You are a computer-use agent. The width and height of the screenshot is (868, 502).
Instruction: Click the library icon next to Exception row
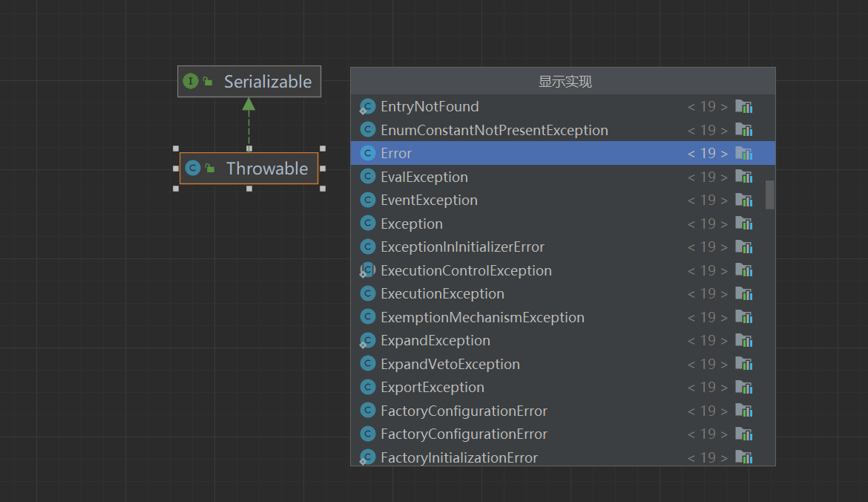click(744, 223)
